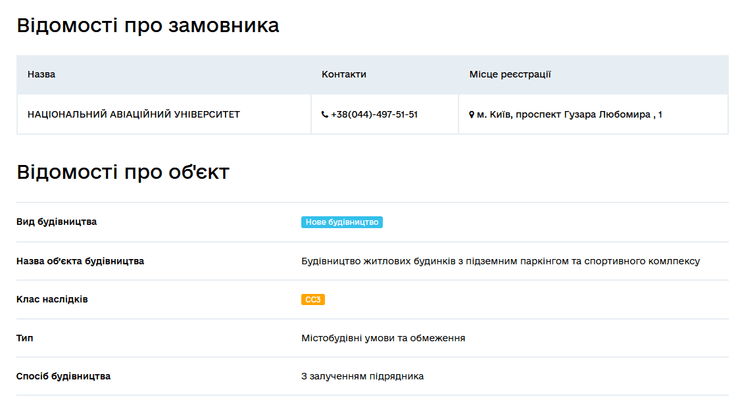
Task: Click the Місце реєстрації column header
Action: coord(510,75)
